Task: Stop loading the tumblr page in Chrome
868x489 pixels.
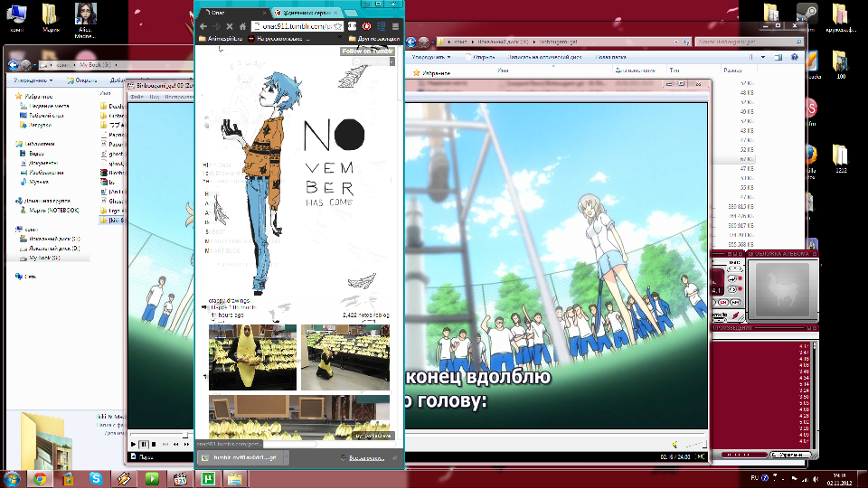Action: [229, 26]
